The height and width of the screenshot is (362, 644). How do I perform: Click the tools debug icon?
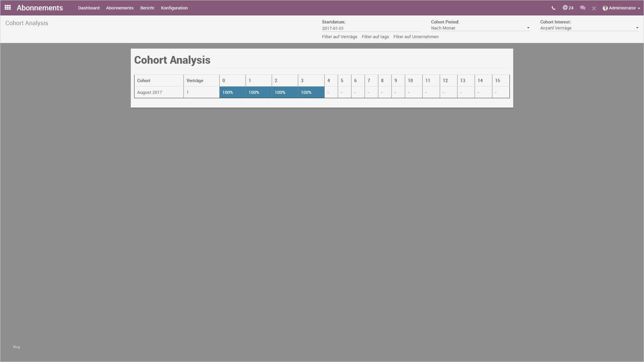tap(594, 8)
